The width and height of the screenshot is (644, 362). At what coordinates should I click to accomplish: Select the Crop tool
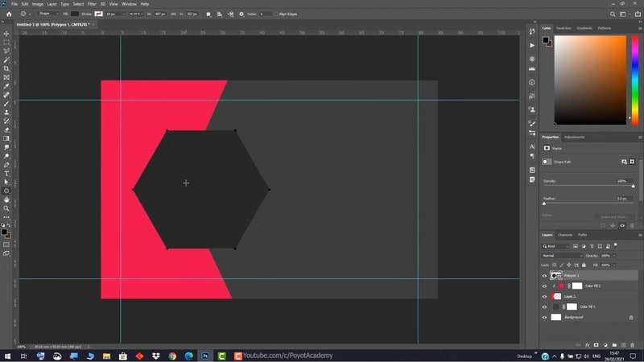point(6,68)
